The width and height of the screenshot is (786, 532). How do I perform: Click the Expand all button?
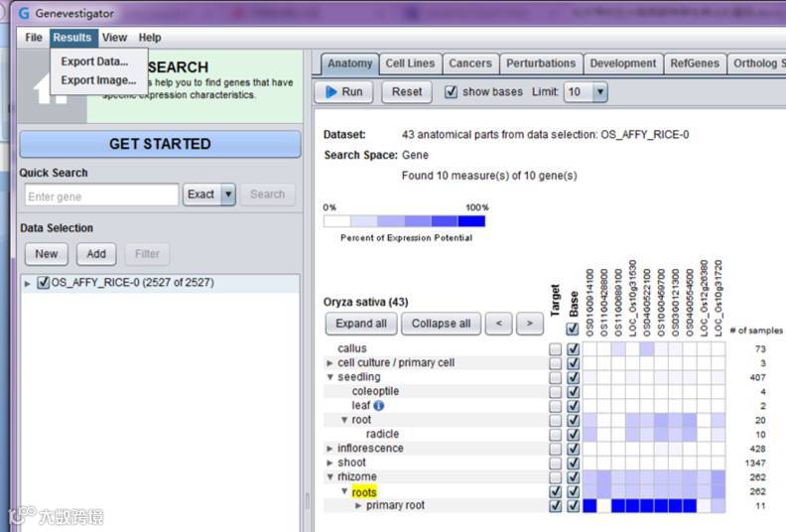click(361, 324)
